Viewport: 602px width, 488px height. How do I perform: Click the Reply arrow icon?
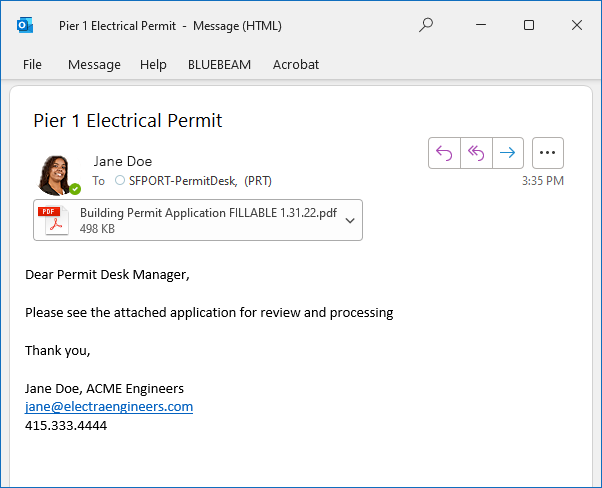[x=444, y=153]
